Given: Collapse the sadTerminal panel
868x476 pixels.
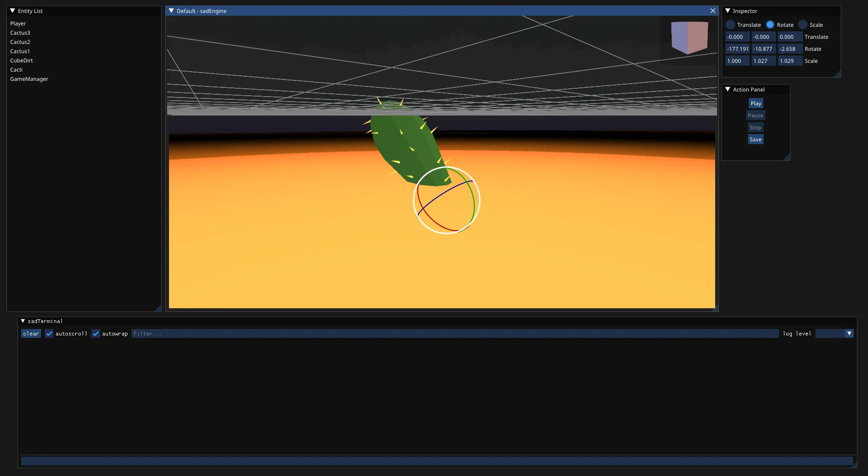Looking at the screenshot, I should pos(23,321).
